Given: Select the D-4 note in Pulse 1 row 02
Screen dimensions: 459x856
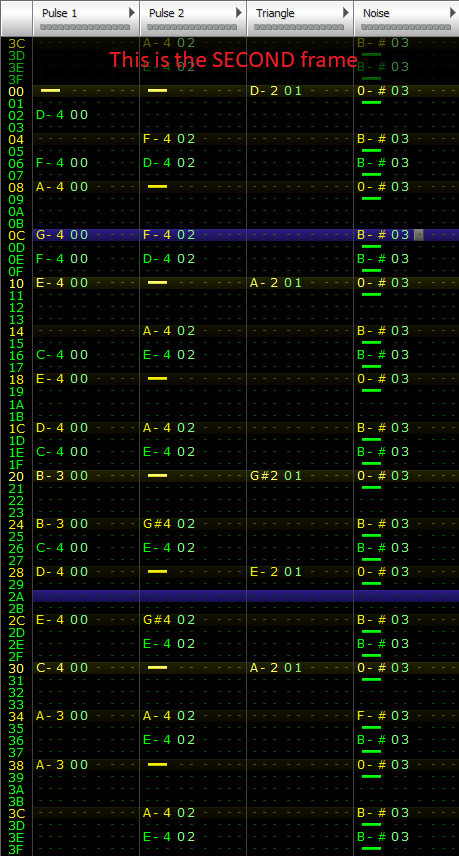Looking at the screenshot, I should pyautogui.click(x=50, y=115).
